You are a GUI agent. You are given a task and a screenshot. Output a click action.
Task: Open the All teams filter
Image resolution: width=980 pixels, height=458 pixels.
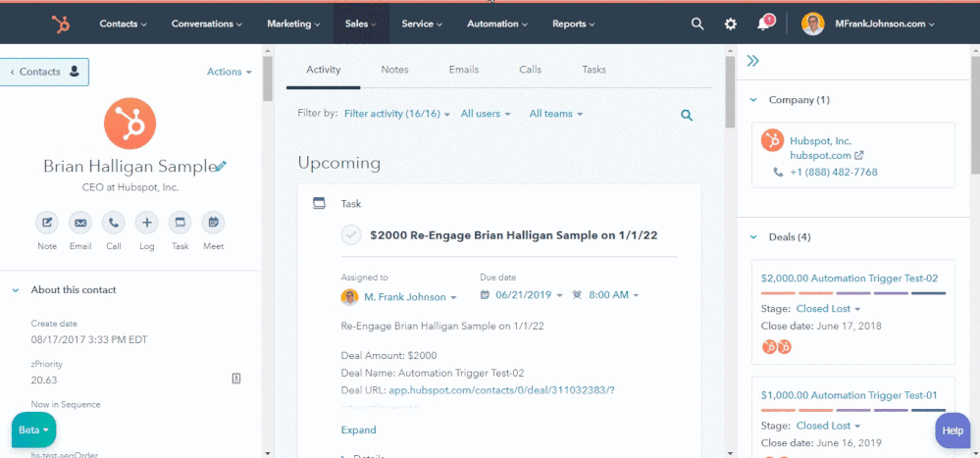pos(555,114)
